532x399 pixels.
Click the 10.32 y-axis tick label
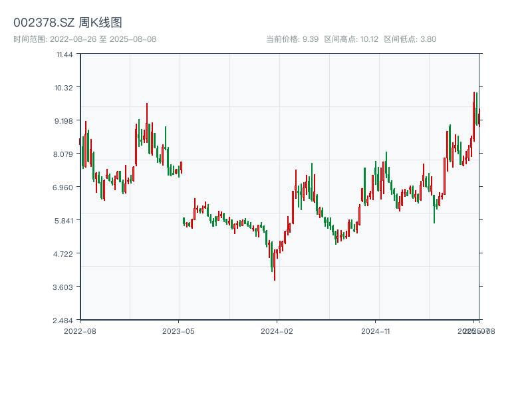pos(65,87)
